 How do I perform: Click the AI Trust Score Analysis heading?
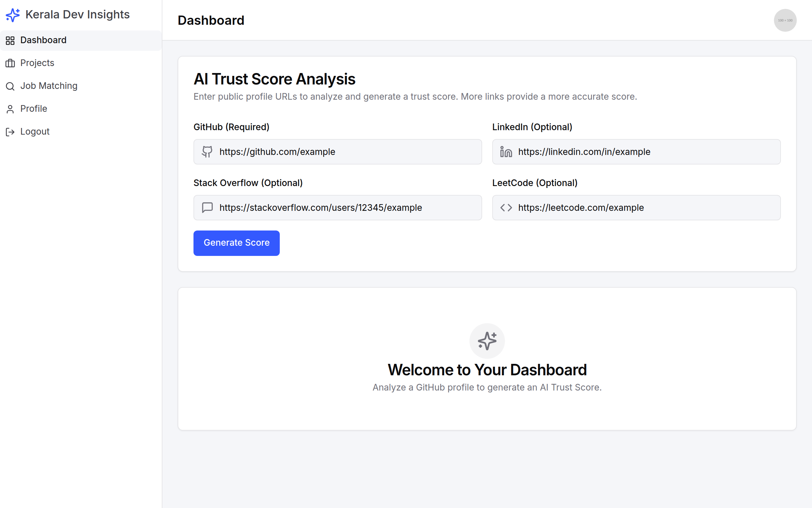coord(274,79)
